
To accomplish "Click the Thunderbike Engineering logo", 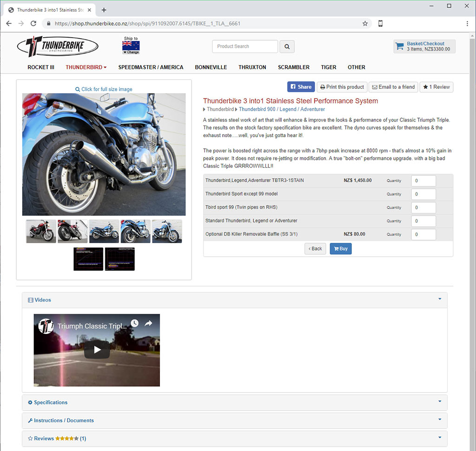I will pos(58,46).
